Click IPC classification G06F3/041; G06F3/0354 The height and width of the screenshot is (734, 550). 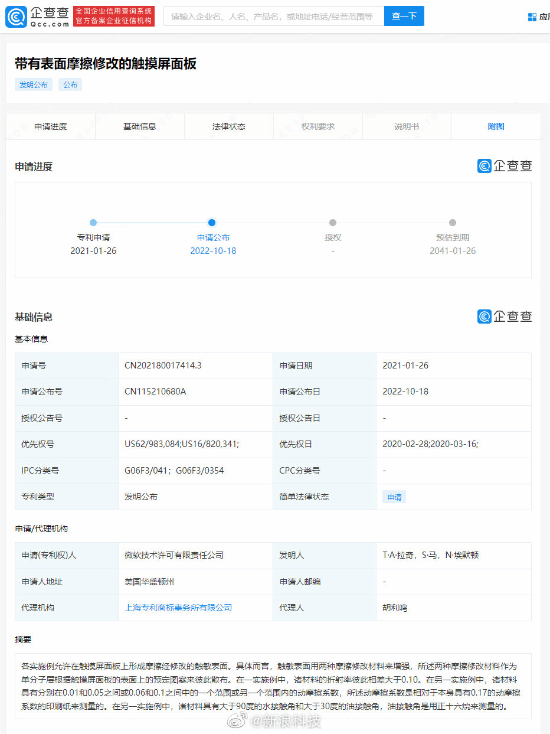174,470
